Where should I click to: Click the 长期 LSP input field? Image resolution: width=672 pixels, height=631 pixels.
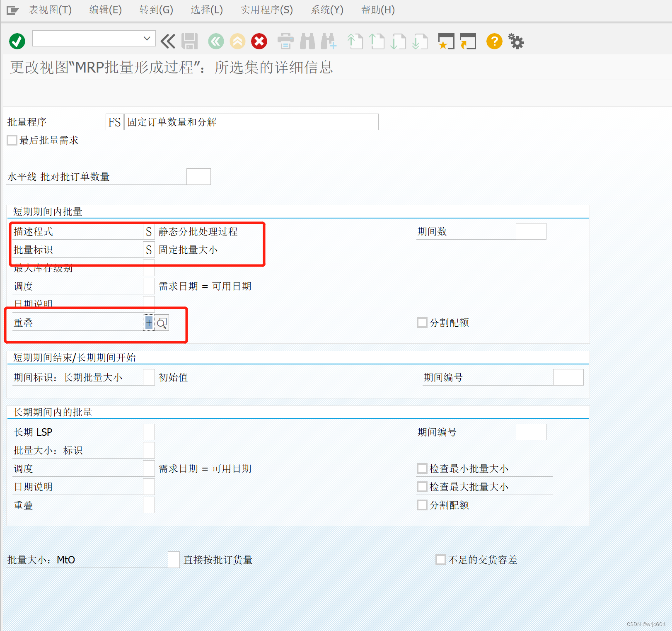[149, 432]
